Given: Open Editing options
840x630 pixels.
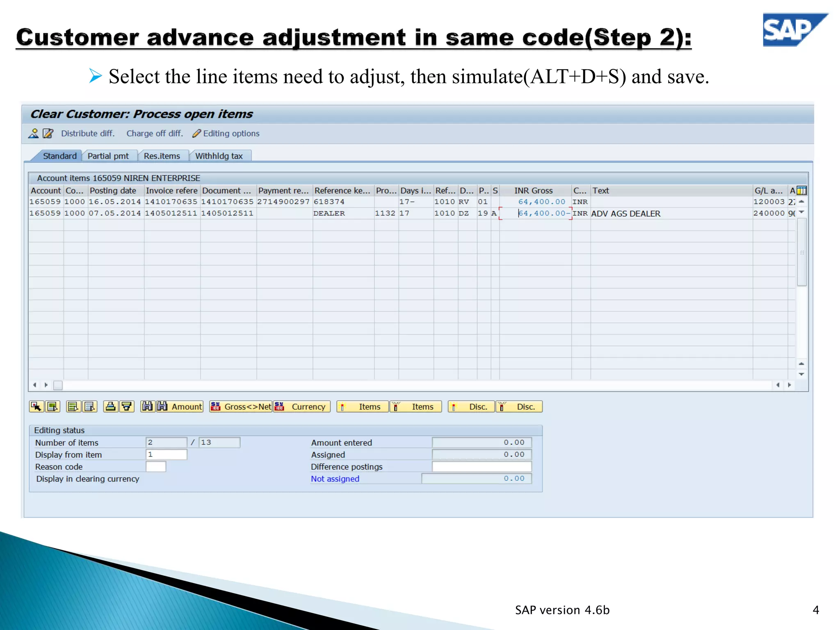Looking at the screenshot, I should pyautogui.click(x=226, y=133).
